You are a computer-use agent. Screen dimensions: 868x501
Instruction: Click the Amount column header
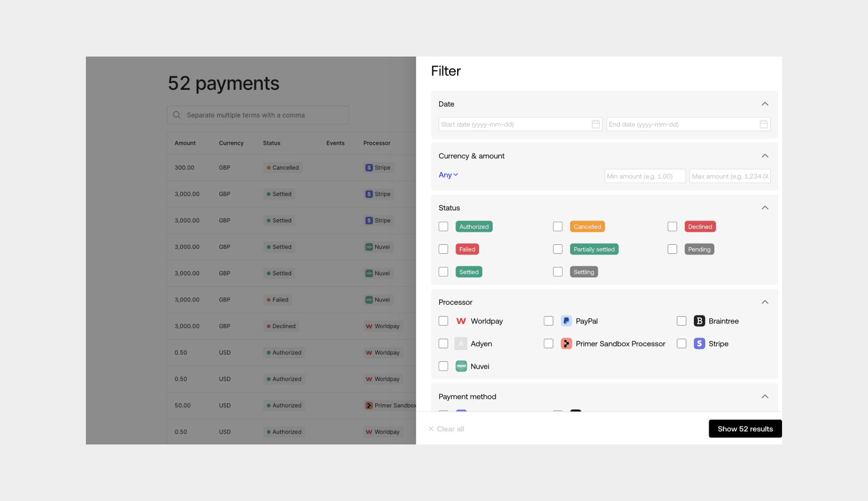[185, 143]
